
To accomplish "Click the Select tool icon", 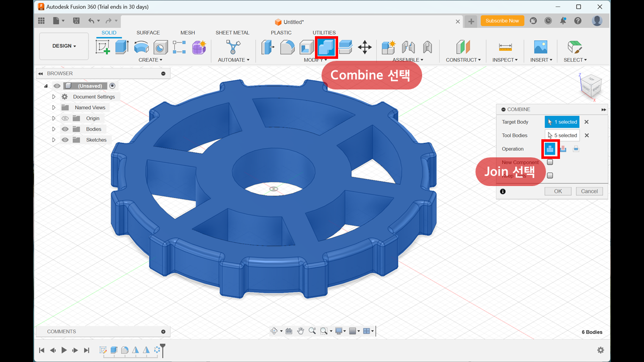I will (575, 47).
